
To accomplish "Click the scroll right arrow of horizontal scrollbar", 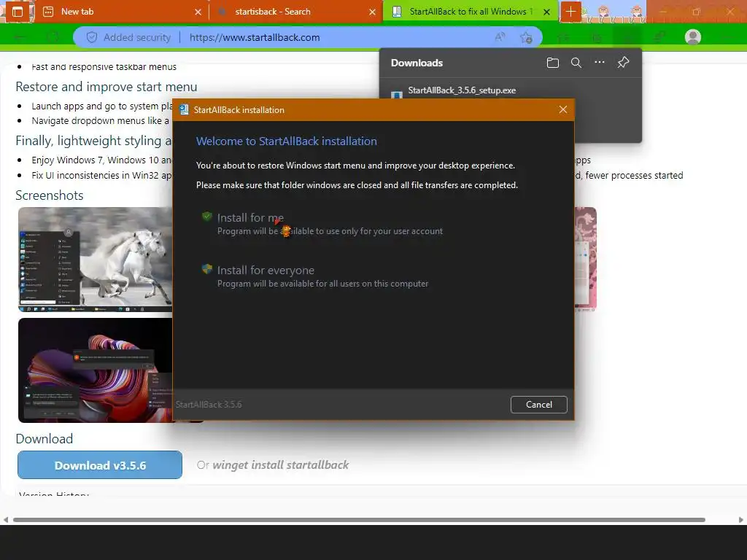I will (x=741, y=519).
